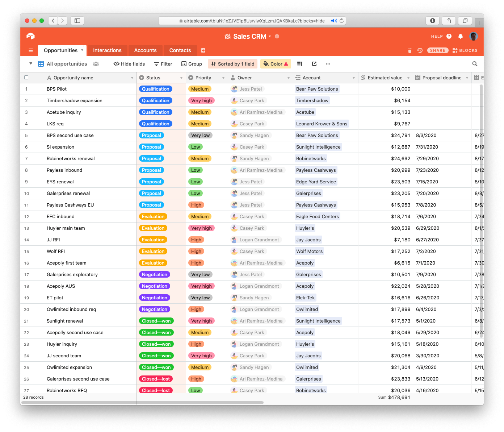
Task: Click the Negotiation status of Acepoly AUS
Action: tap(155, 286)
